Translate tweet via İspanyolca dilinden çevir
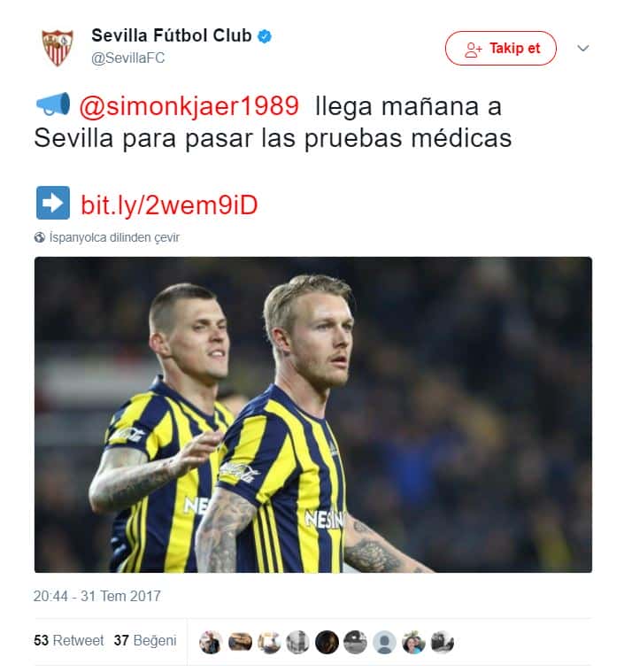Viewport: 624px width, 672px height. point(114,237)
